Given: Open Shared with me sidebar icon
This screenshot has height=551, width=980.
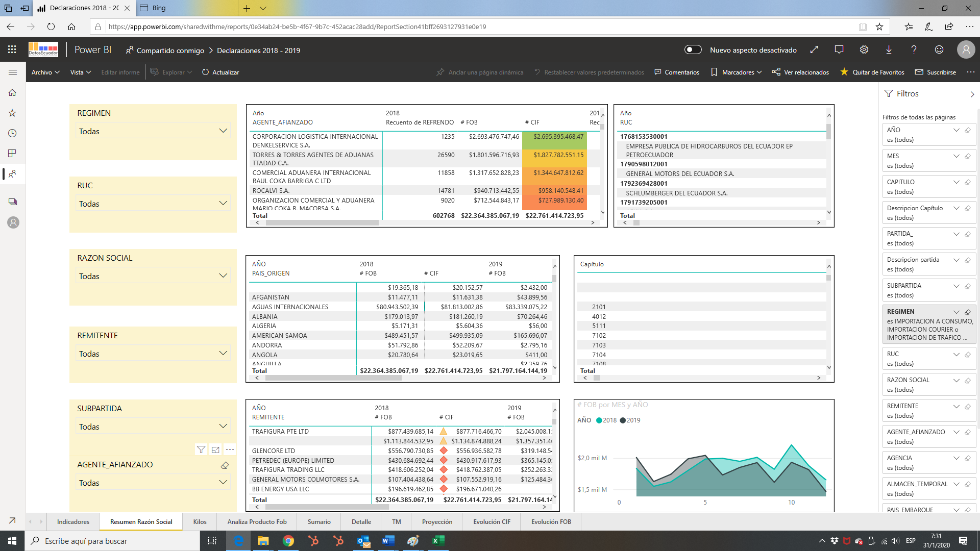Looking at the screenshot, I should point(12,174).
